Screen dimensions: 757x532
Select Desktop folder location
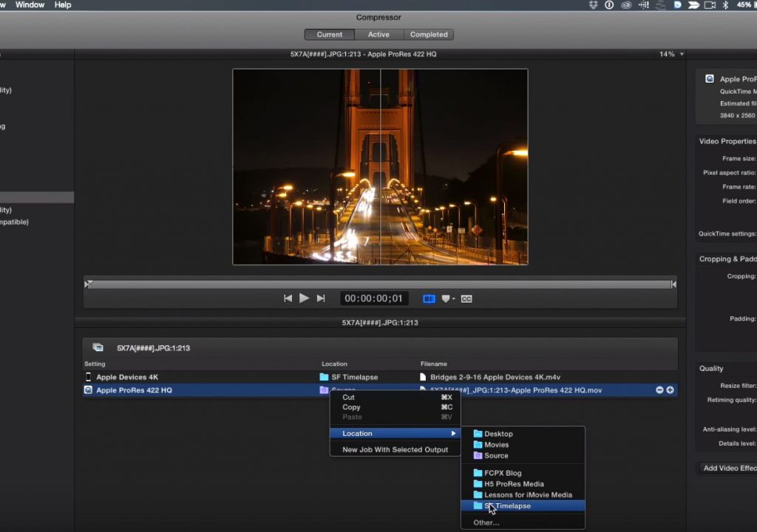tap(523, 434)
